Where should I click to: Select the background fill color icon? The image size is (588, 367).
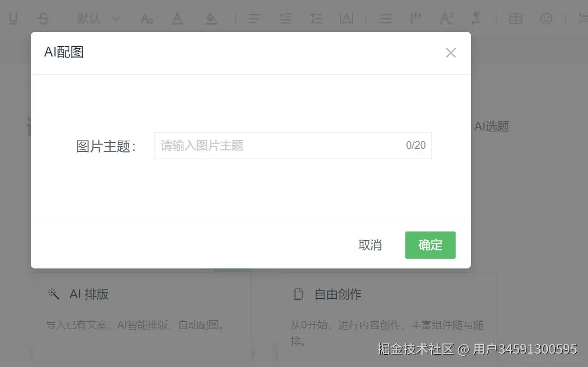pyautogui.click(x=211, y=18)
